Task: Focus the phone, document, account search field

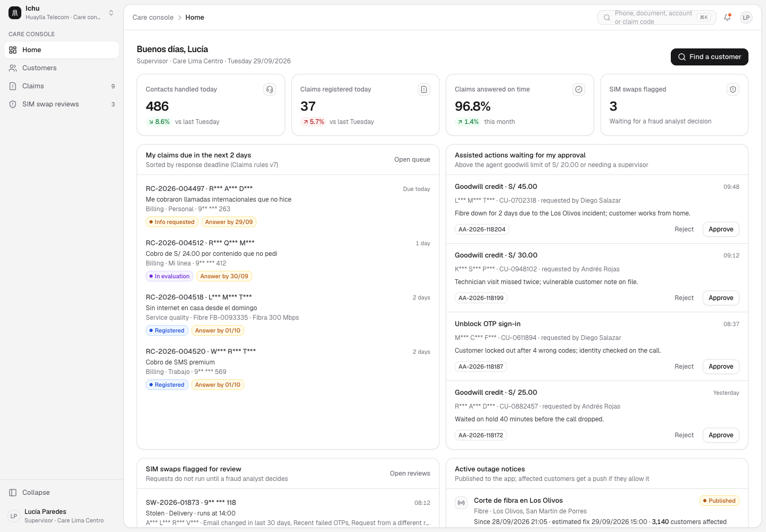Action: (657, 18)
